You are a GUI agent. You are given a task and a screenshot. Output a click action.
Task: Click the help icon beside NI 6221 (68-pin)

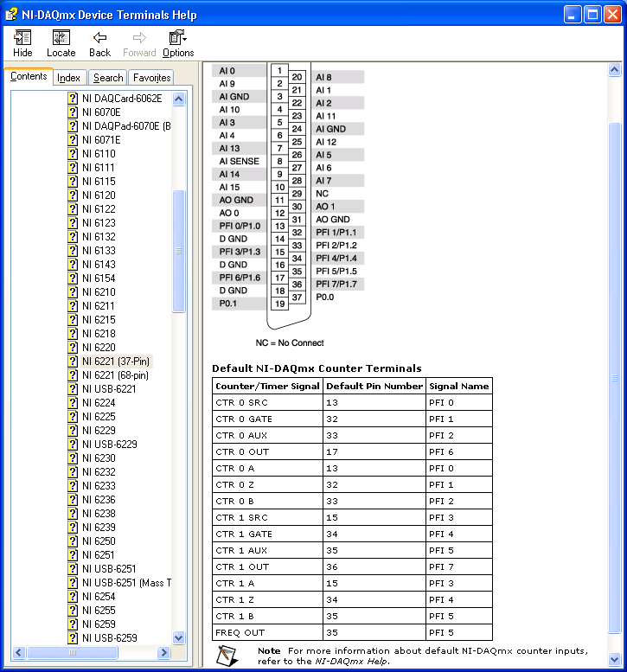pyautogui.click(x=73, y=375)
